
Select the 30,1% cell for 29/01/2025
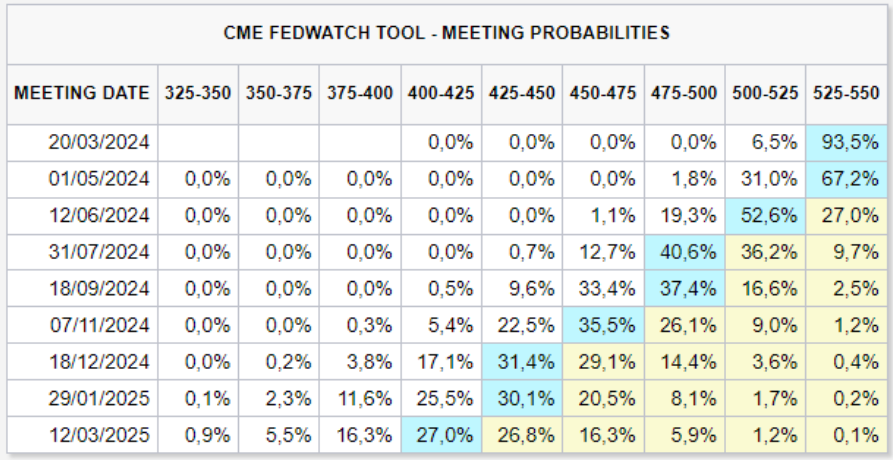(x=522, y=398)
